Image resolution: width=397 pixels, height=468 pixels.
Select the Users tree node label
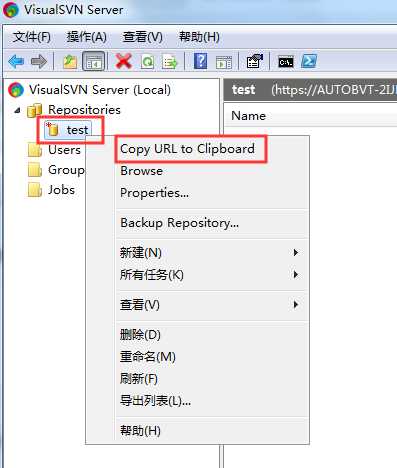[64, 150]
